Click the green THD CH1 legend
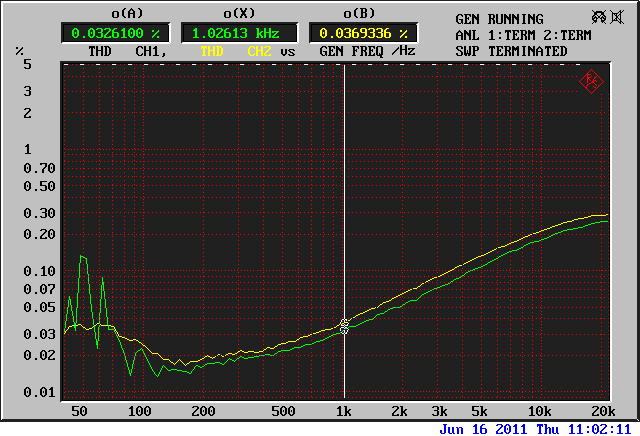The width and height of the screenshot is (640, 436). click(x=128, y=51)
